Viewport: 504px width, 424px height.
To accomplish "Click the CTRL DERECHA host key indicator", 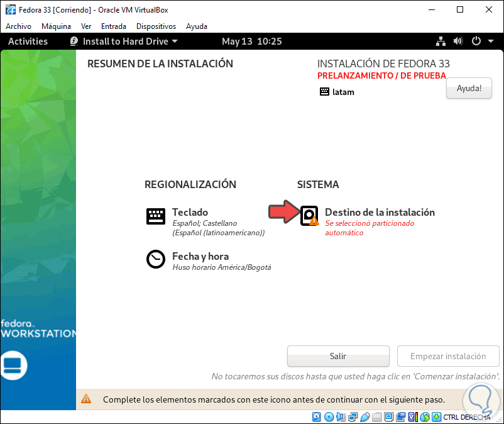I will coord(466,417).
